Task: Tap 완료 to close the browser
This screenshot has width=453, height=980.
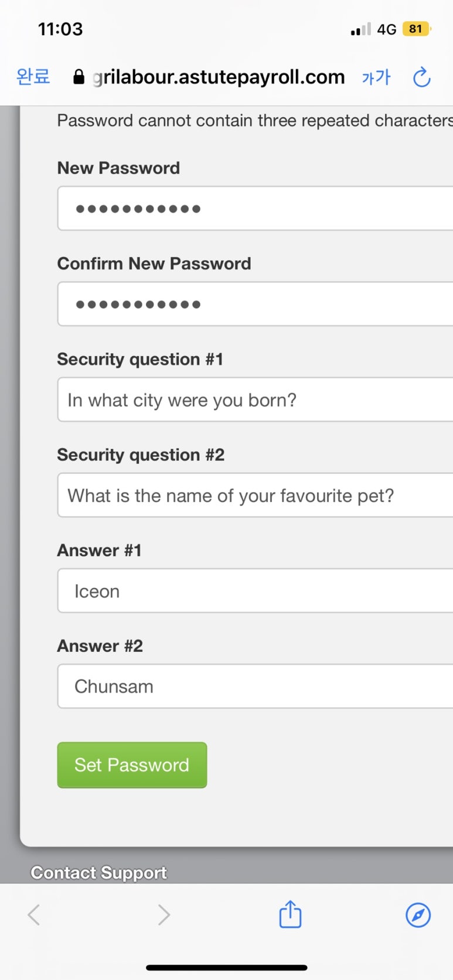Action: 33,77
